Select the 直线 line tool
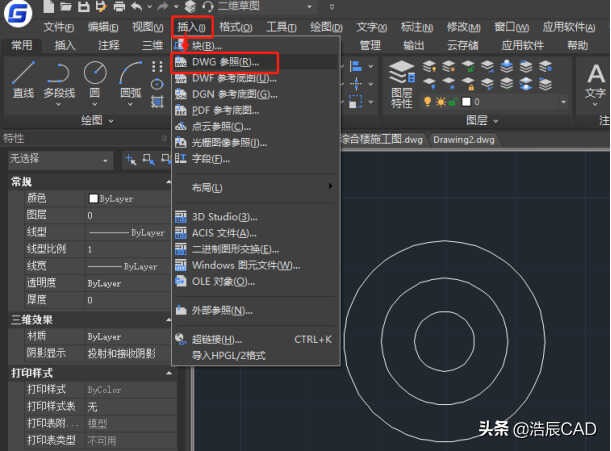The height and width of the screenshot is (451, 611). coord(23,80)
